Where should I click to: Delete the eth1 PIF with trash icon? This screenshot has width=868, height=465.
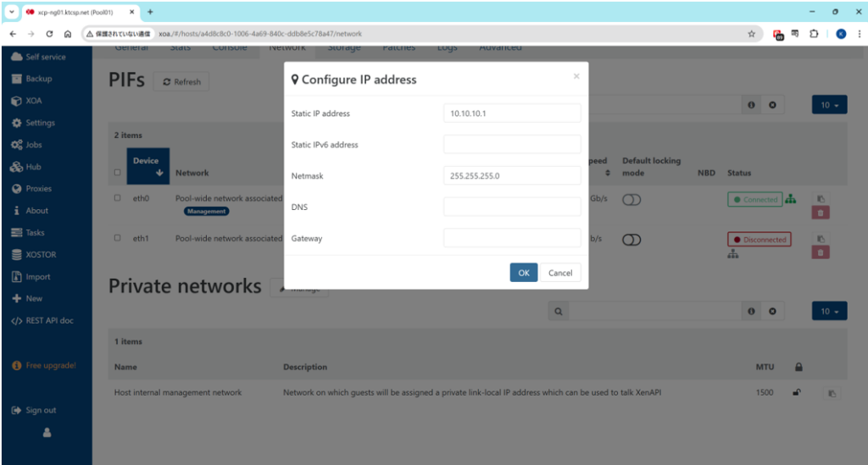(821, 252)
